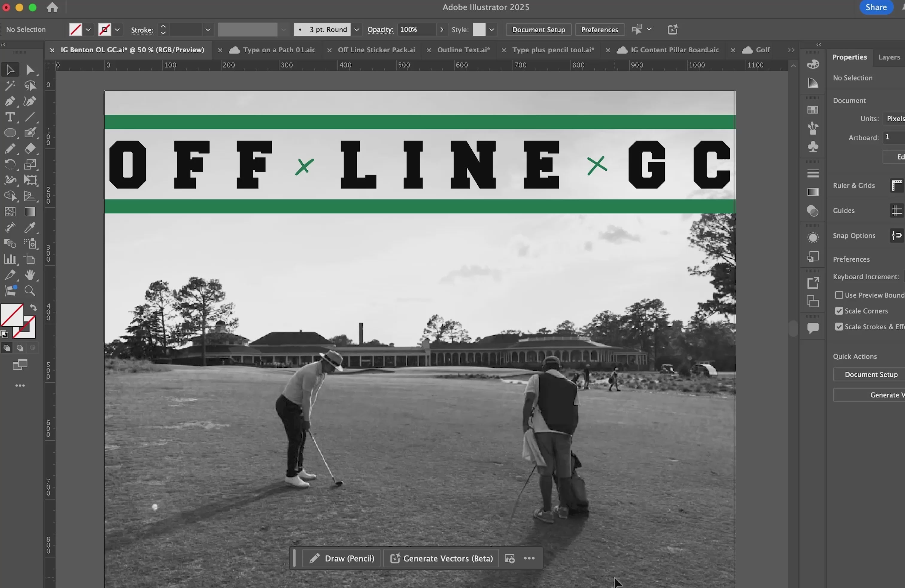The image size is (905, 588).
Task: Choose the Rotate tool
Action: click(10, 165)
